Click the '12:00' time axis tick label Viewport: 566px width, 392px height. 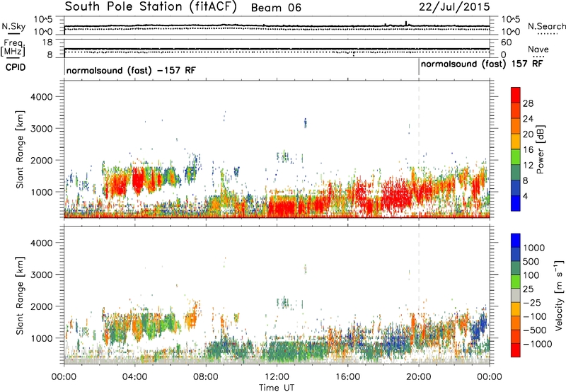coord(277,377)
